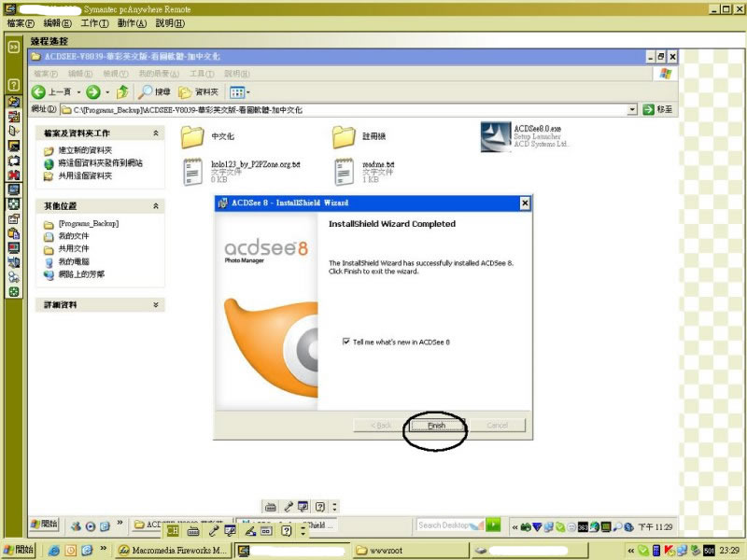Open the 說明(H) menu in pcAnywhere
747x560 pixels.
pos(170,22)
